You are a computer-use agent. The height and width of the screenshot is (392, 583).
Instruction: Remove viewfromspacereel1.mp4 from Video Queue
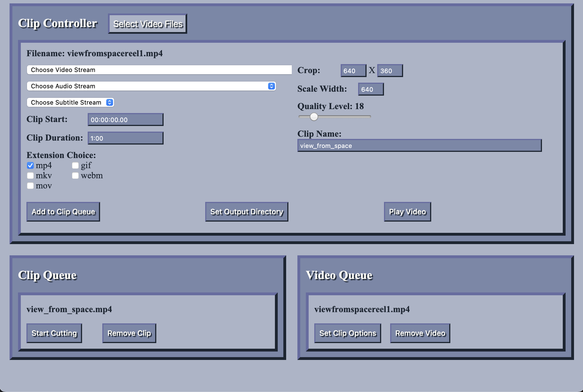pos(420,333)
